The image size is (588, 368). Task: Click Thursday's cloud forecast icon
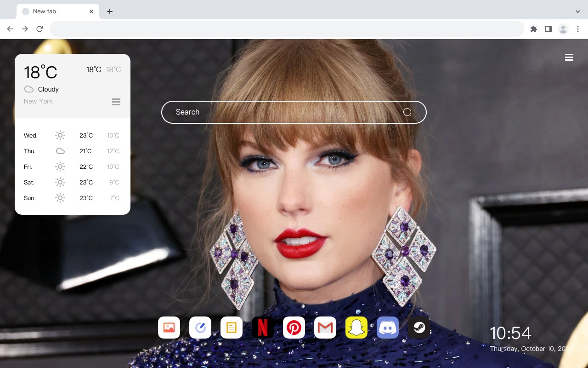[x=60, y=151]
